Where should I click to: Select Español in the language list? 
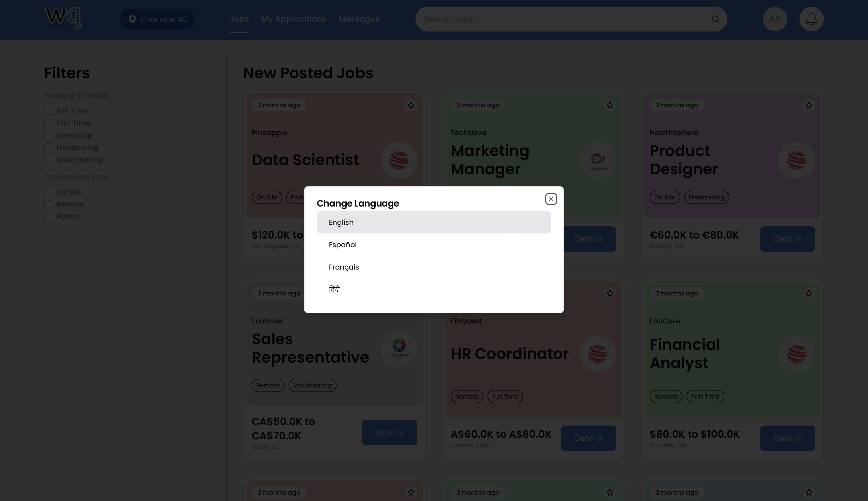pos(343,245)
